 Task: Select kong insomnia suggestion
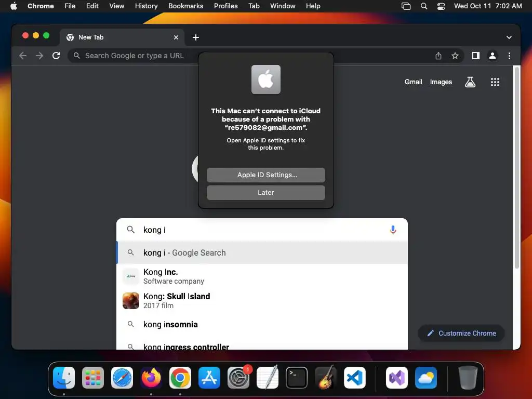point(262,324)
